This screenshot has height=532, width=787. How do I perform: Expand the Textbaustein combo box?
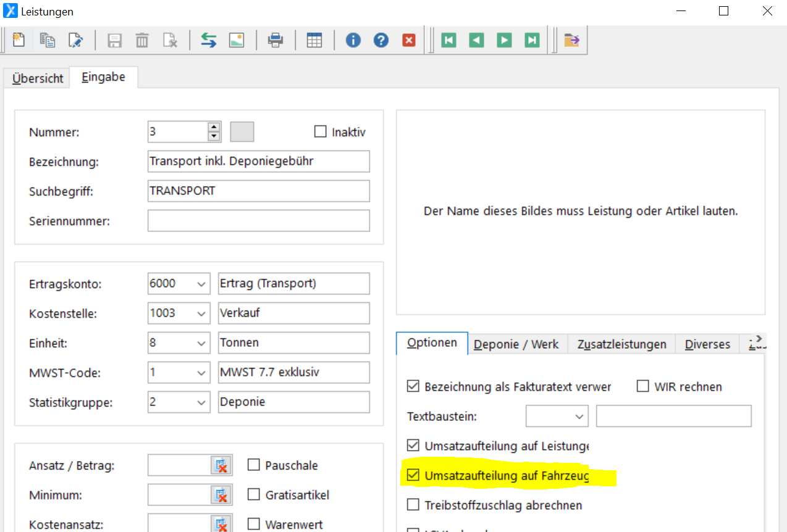579,417
